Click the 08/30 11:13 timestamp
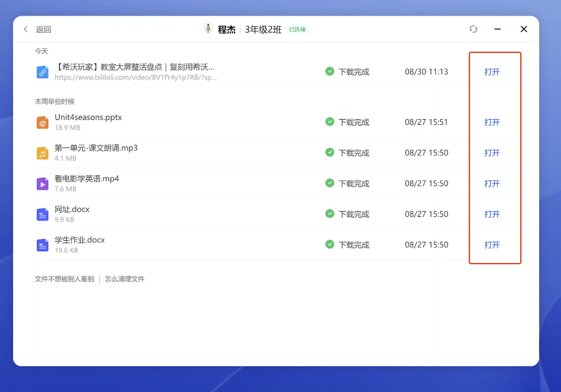 coord(426,72)
